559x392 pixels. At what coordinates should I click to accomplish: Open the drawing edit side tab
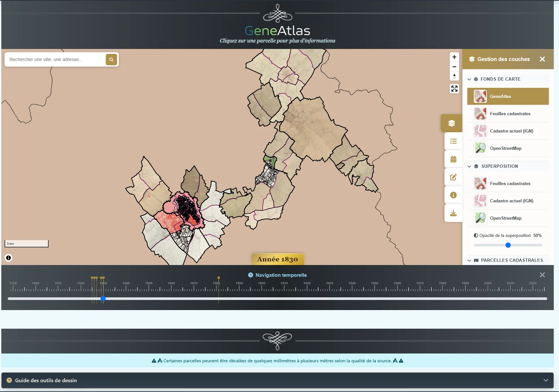[x=453, y=177]
